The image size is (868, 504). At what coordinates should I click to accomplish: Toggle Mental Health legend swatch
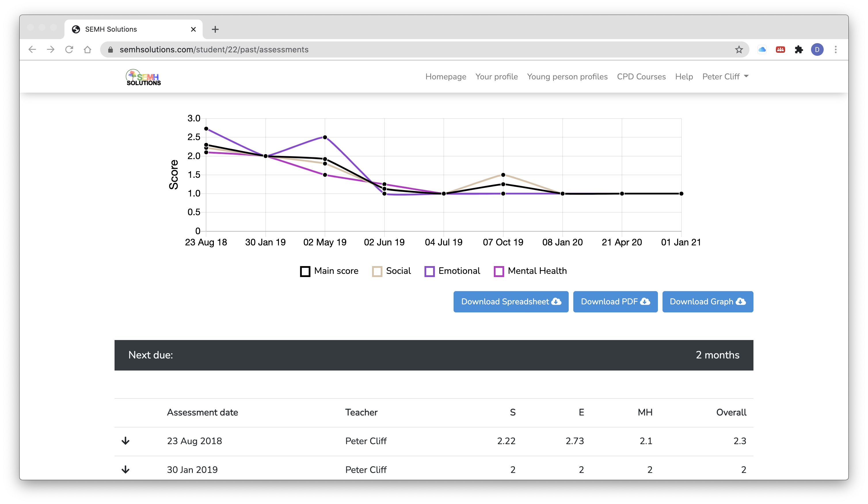(498, 271)
